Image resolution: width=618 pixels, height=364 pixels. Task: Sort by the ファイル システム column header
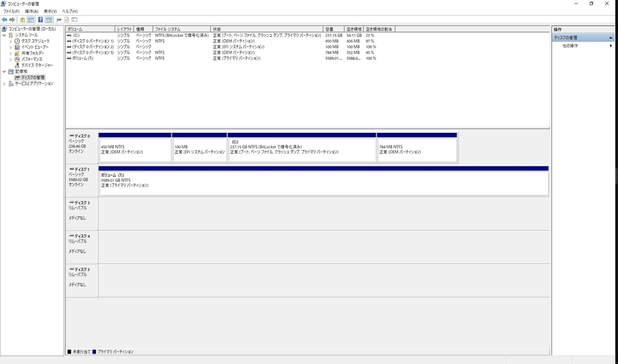coord(182,29)
